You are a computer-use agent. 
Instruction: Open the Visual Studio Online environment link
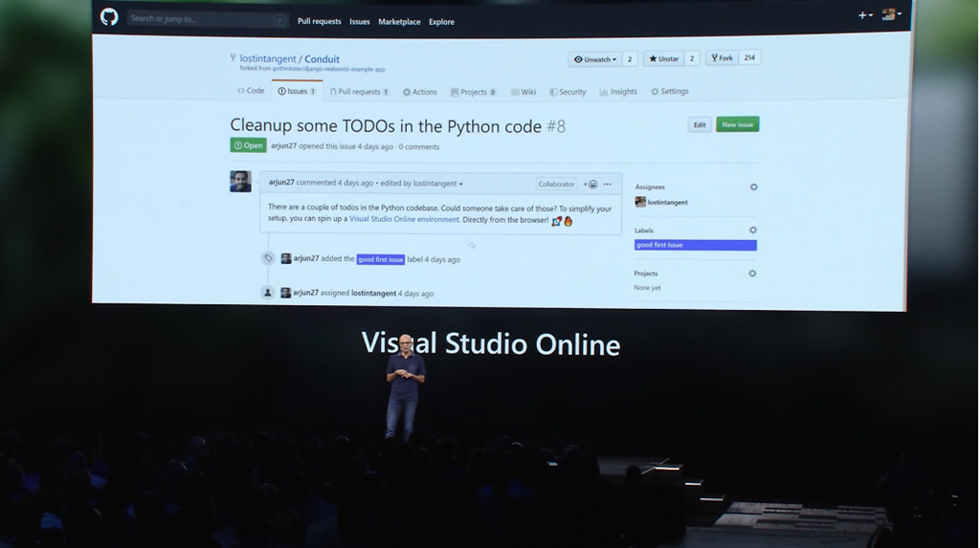(x=405, y=219)
